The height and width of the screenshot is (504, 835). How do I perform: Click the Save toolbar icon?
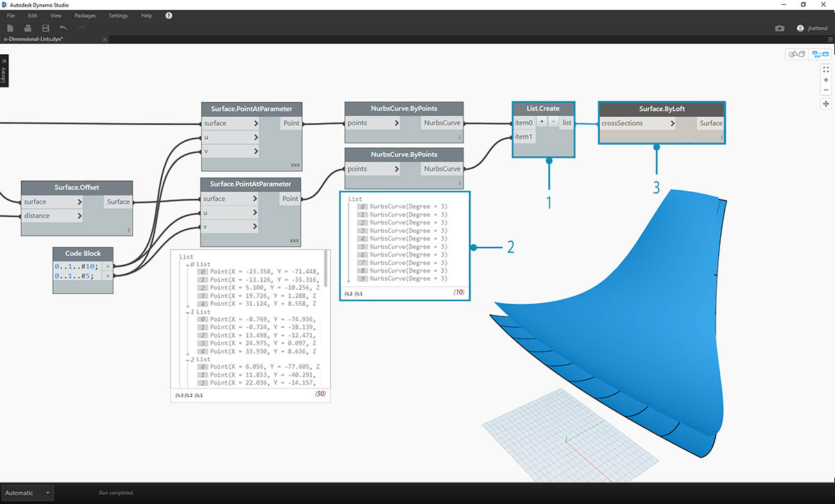(x=46, y=28)
